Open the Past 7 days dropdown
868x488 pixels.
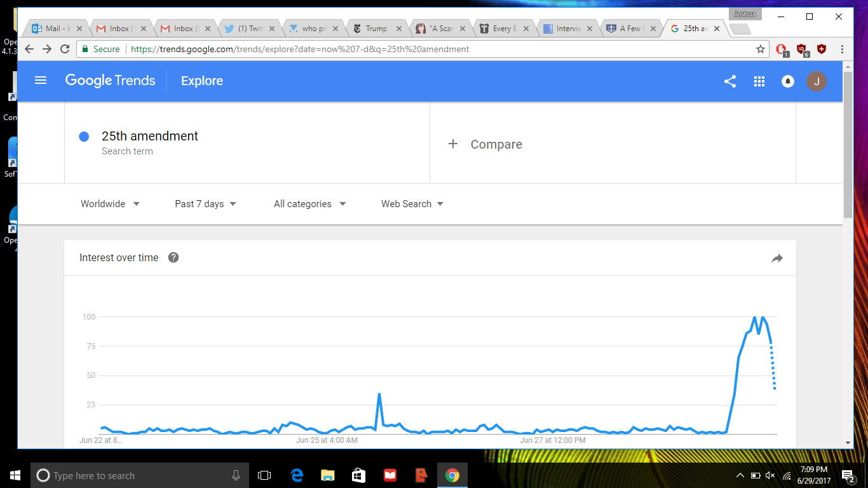205,204
